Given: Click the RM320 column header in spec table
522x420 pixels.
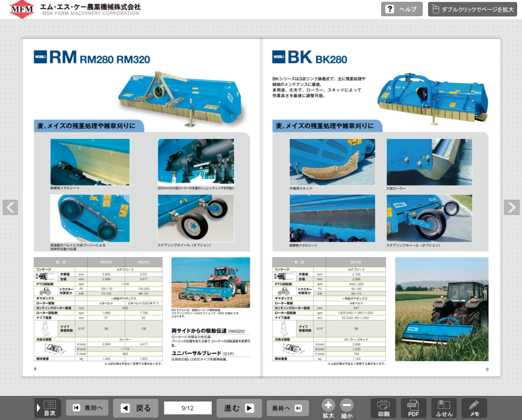Looking at the screenshot, I should [x=144, y=262].
